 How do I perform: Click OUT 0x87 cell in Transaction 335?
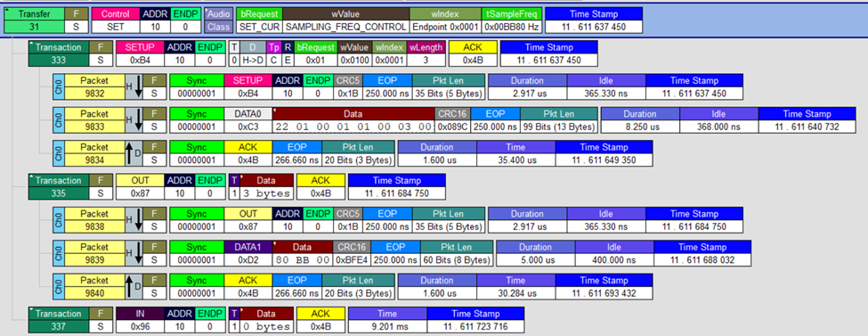click(x=140, y=187)
